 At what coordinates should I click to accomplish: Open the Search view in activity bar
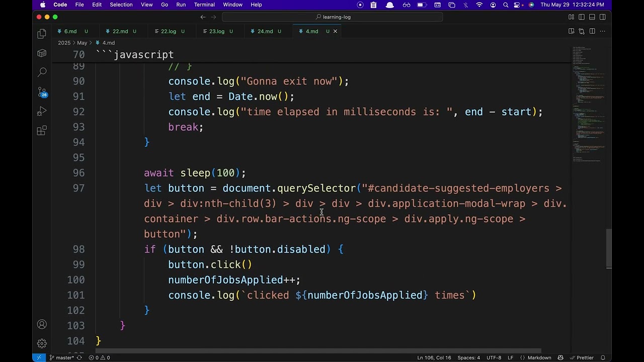click(42, 72)
